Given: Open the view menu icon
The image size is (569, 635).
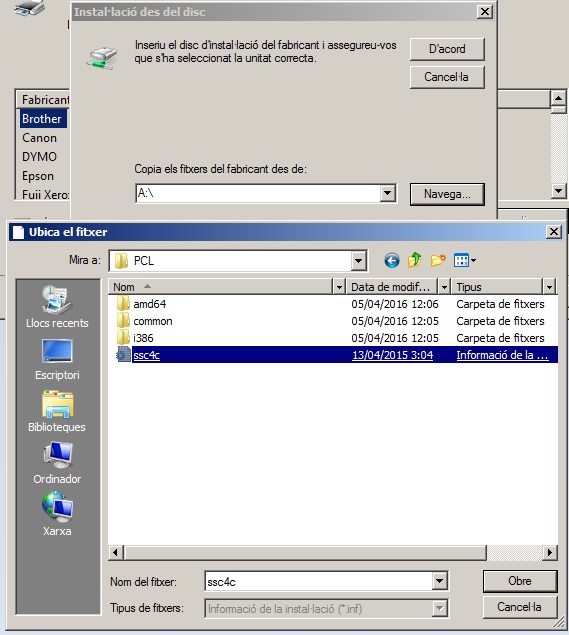Looking at the screenshot, I should coord(464,260).
